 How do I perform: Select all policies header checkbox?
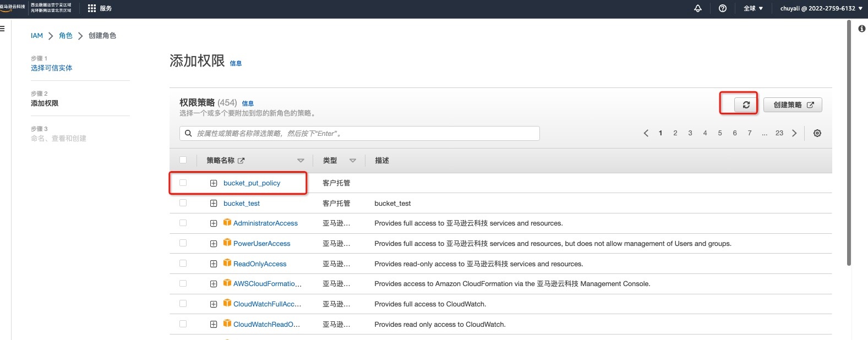click(x=183, y=160)
